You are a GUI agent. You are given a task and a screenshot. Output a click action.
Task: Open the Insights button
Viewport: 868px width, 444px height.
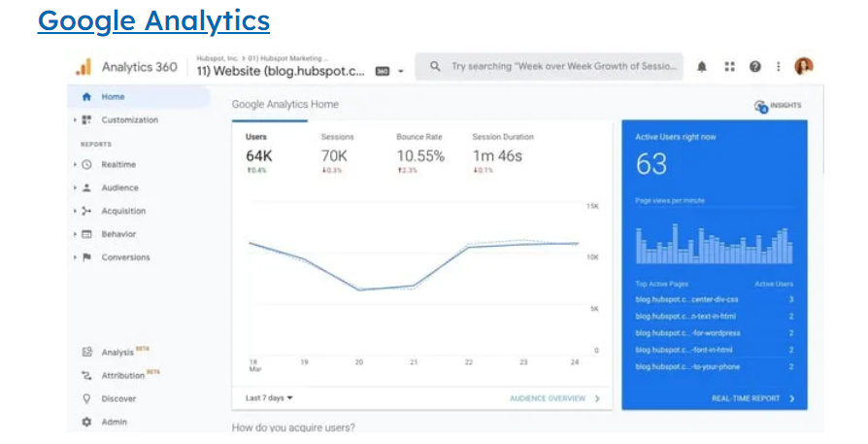pyautogui.click(x=778, y=106)
